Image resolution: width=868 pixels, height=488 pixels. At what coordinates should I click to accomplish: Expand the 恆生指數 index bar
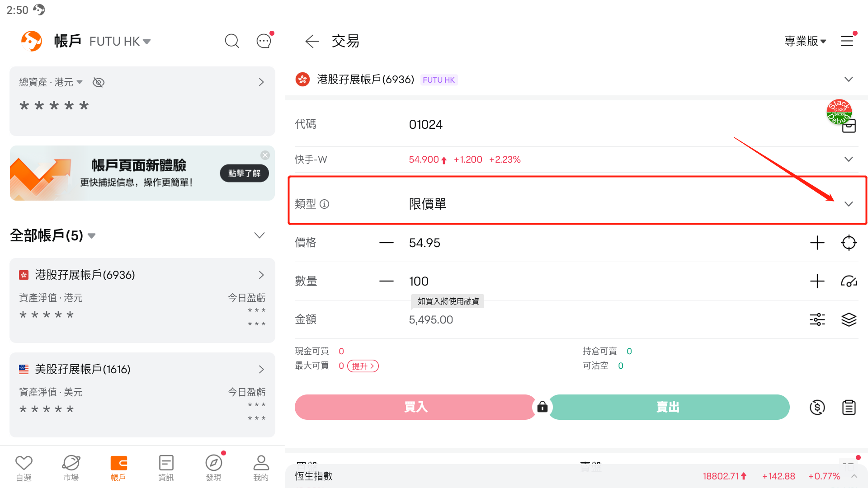click(854, 476)
